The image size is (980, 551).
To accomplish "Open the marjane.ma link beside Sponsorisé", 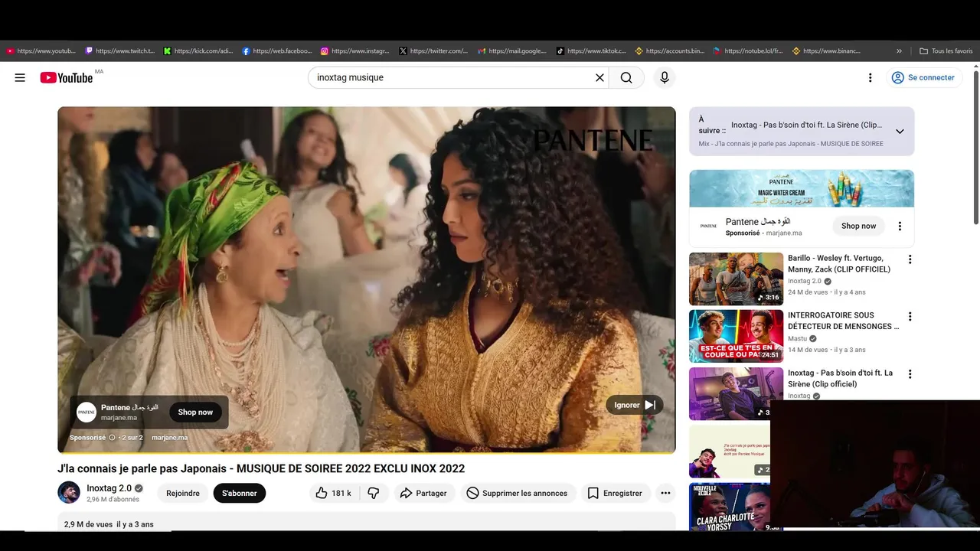I will click(169, 438).
